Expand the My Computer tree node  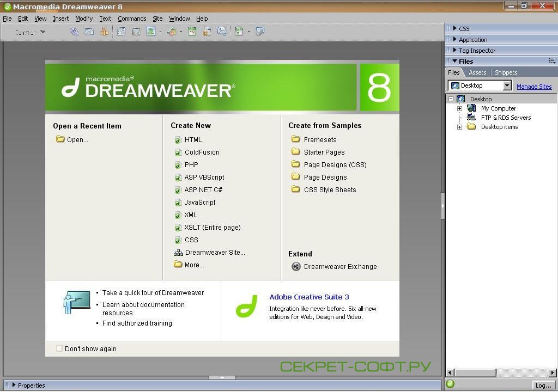pos(460,108)
